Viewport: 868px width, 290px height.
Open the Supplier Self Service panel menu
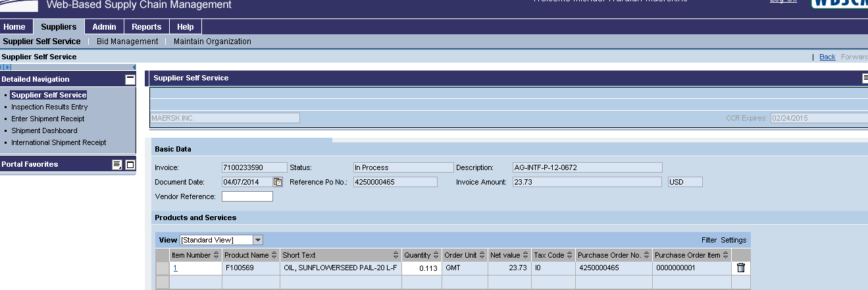click(x=865, y=78)
